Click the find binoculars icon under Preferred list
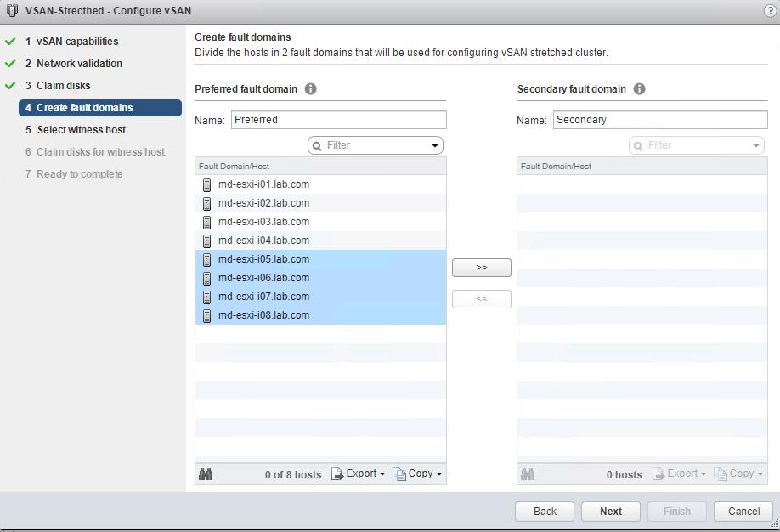 (206, 474)
